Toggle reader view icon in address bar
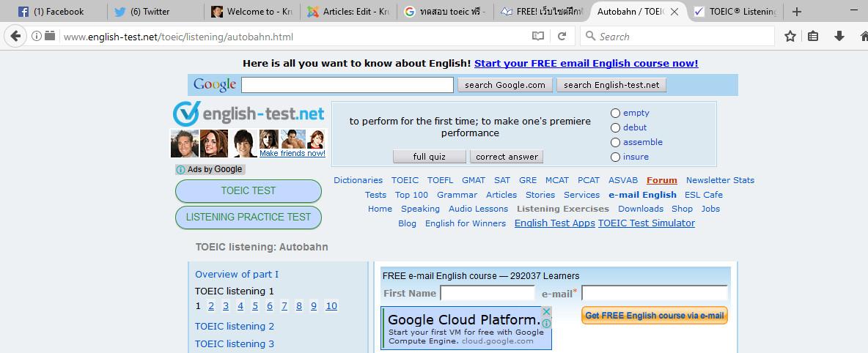This screenshot has height=353, width=868. [x=538, y=36]
